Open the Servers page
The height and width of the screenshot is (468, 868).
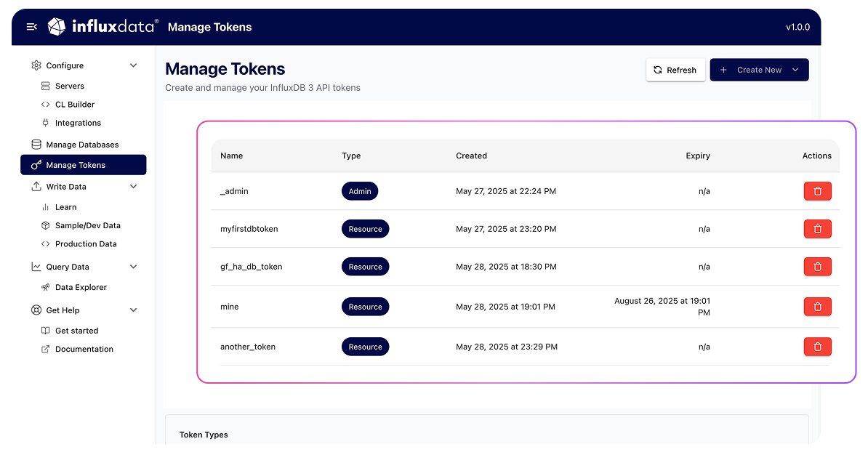point(69,86)
